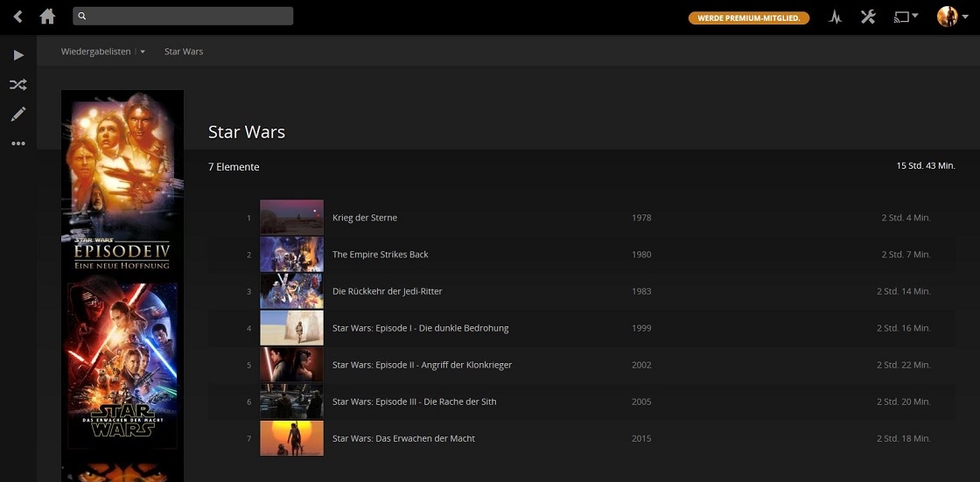
Task: Go back with the left arrow icon
Action: 18,17
